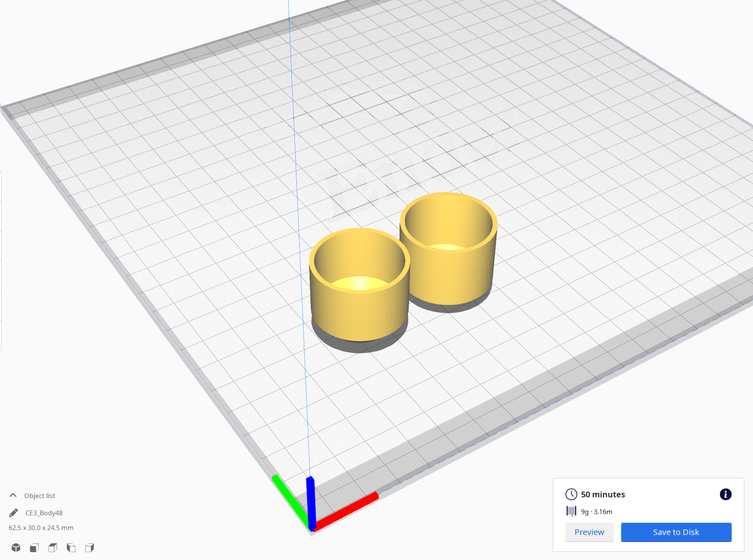
Task: Click the 50 minutes print time text
Action: coord(603,495)
